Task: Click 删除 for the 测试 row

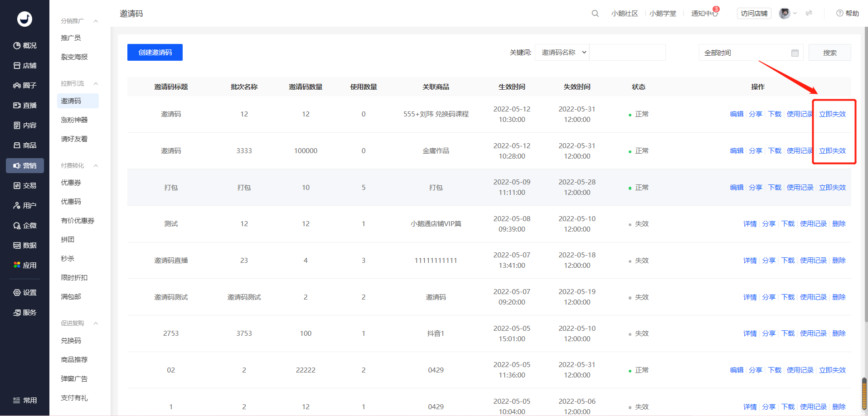Action: point(839,223)
